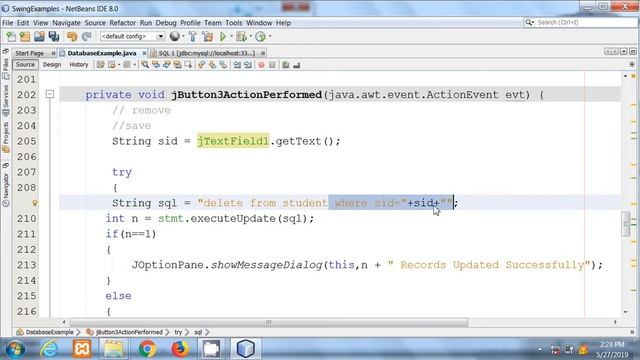Build the project with the hammer icon
640x360 pixels.
click(x=193, y=37)
